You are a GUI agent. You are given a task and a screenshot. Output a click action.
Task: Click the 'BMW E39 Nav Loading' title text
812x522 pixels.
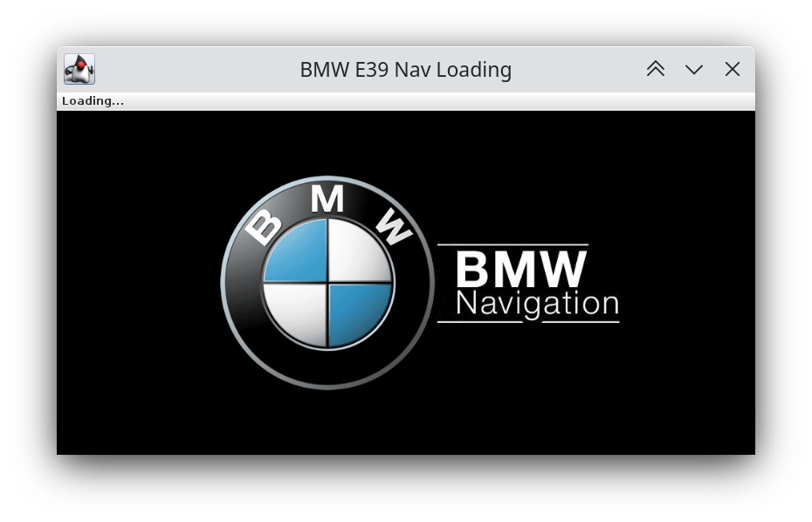click(405, 69)
